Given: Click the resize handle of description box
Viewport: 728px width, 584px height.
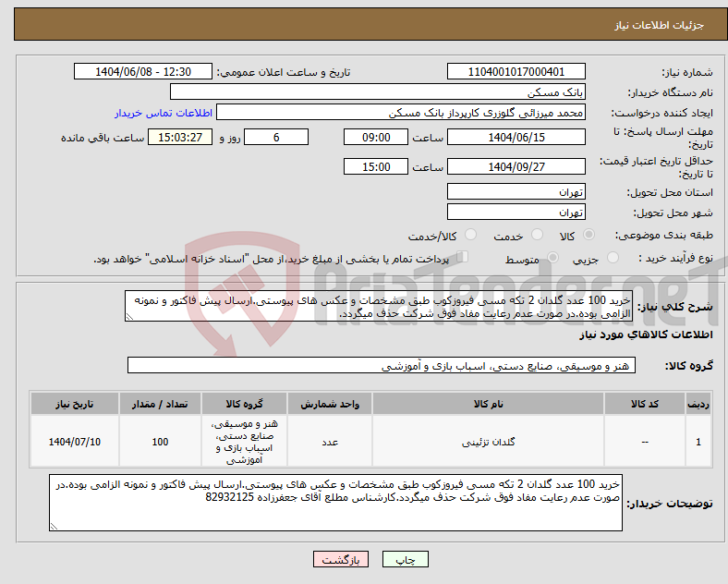Looking at the screenshot, I should point(129,317).
